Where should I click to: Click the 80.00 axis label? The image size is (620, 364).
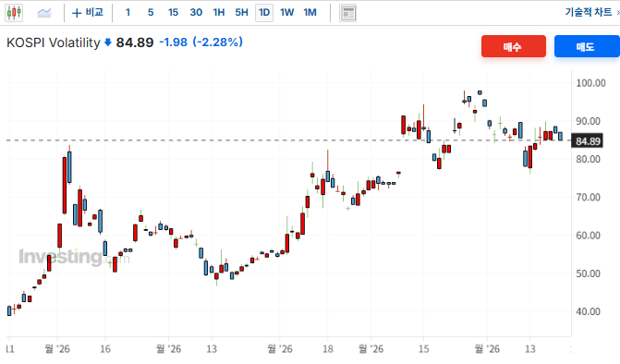coord(588,159)
